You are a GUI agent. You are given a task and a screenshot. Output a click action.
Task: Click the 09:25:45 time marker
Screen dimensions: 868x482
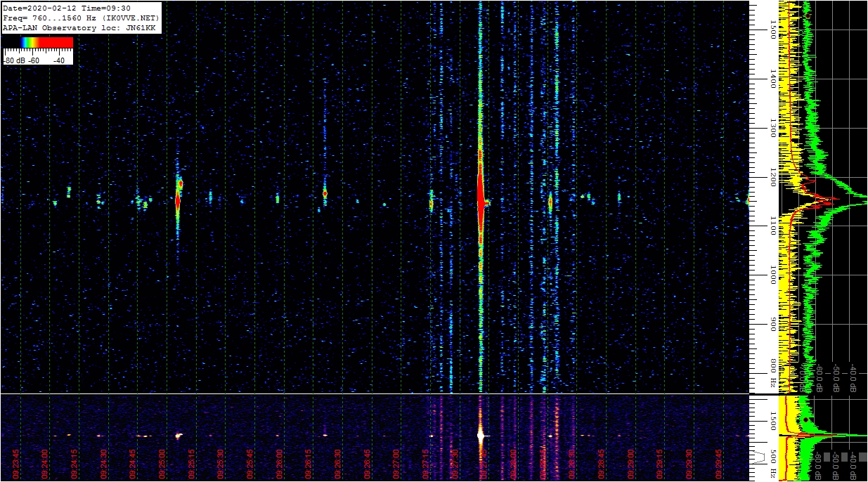pos(250,464)
